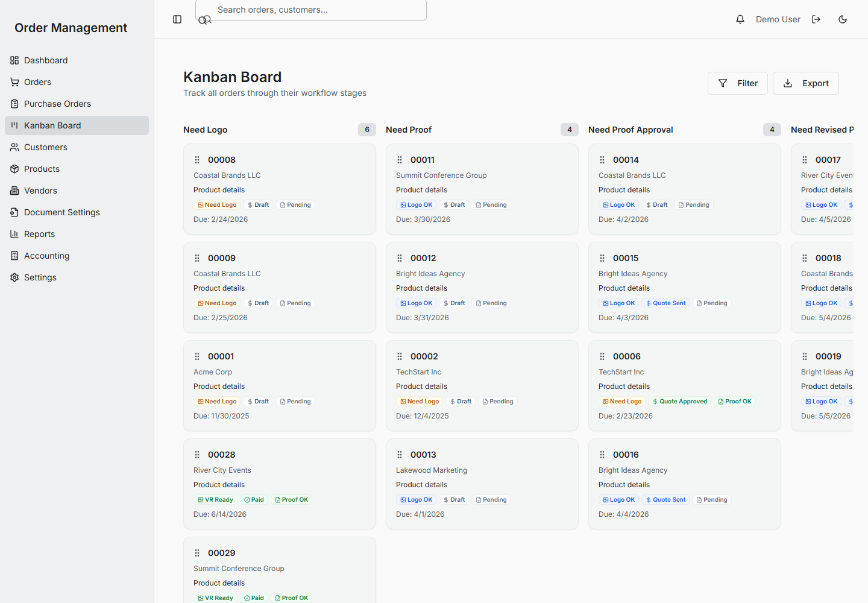
Task: Click Quote Sent badge on order 00015
Action: 665,303
